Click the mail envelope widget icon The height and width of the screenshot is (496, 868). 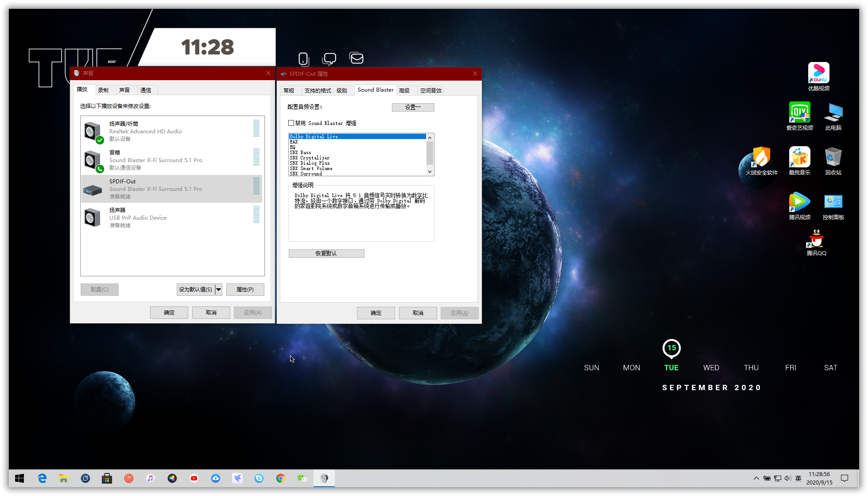pyautogui.click(x=356, y=58)
